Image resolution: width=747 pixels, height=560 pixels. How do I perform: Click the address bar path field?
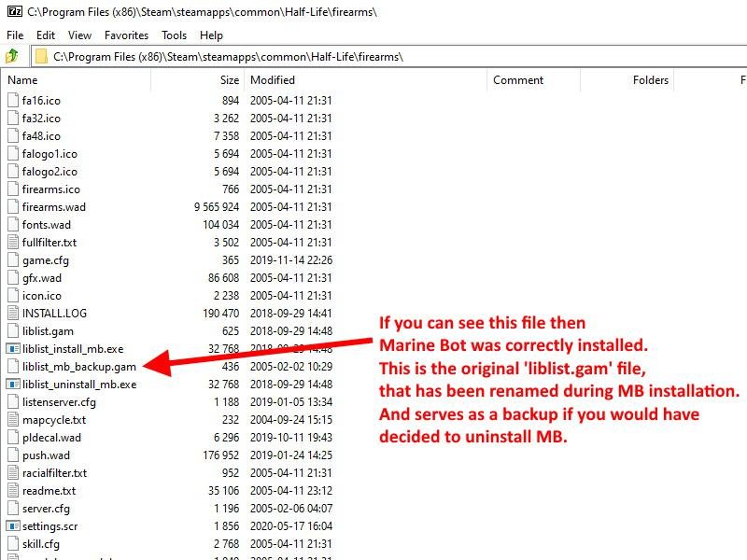point(388,57)
